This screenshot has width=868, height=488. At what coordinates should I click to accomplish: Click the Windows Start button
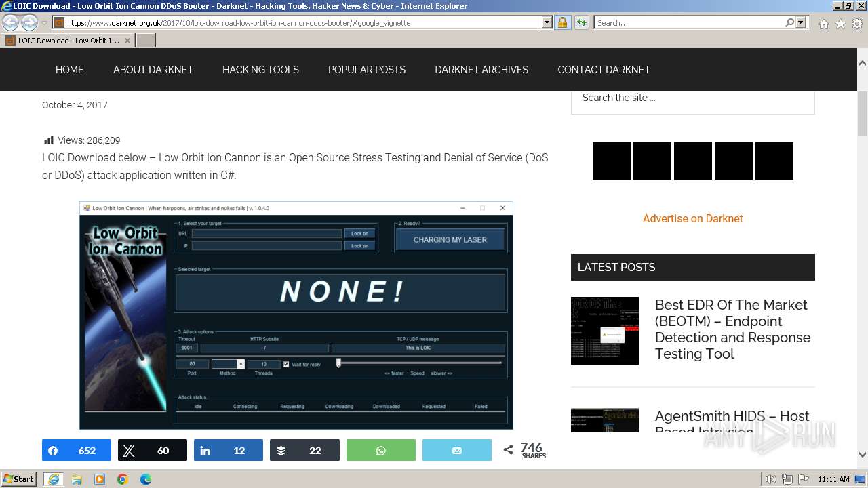[18, 479]
